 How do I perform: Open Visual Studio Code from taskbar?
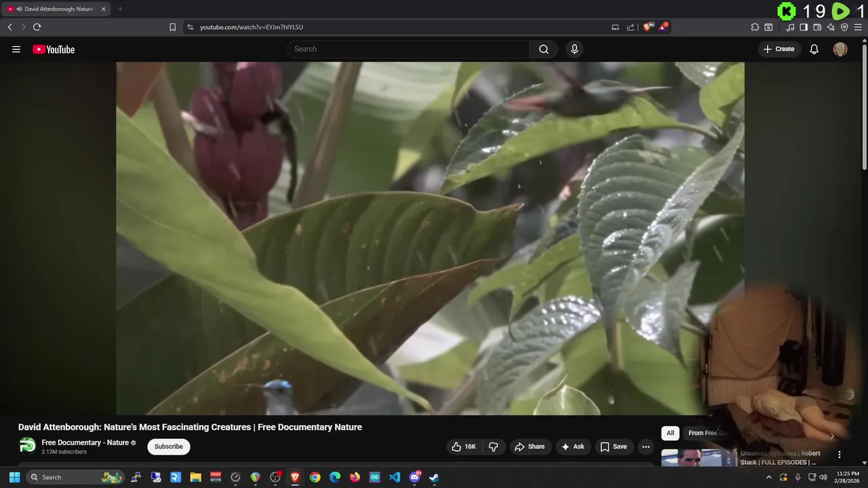pyautogui.click(x=395, y=477)
